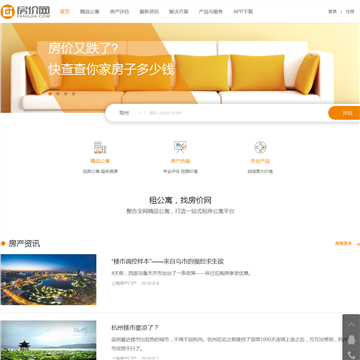Click the 注册 link
This screenshot has height=360, width=360.
pyautogui.click(x=350, y=11)
